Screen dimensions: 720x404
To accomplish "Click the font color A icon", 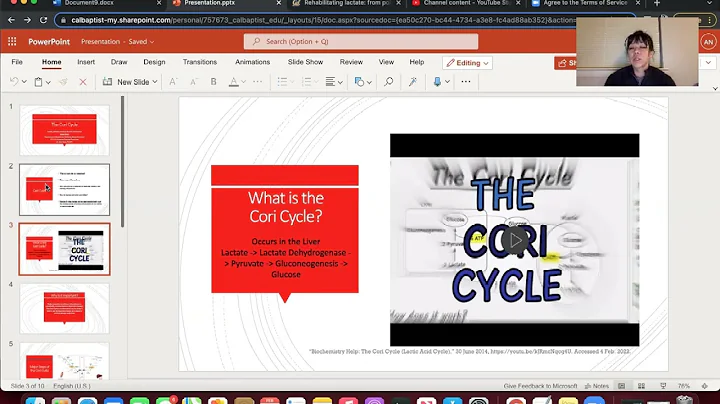I will point(234,82).
